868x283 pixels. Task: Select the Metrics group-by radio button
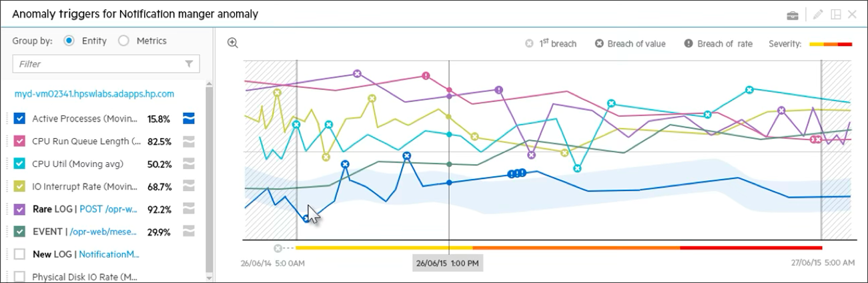pyautogui.click(x=123, y=41)
